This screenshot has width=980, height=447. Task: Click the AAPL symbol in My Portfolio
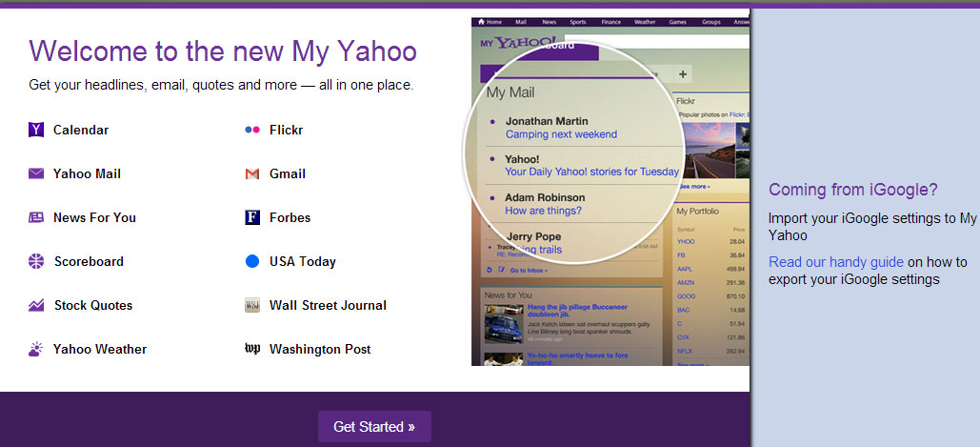coord(685,269)
